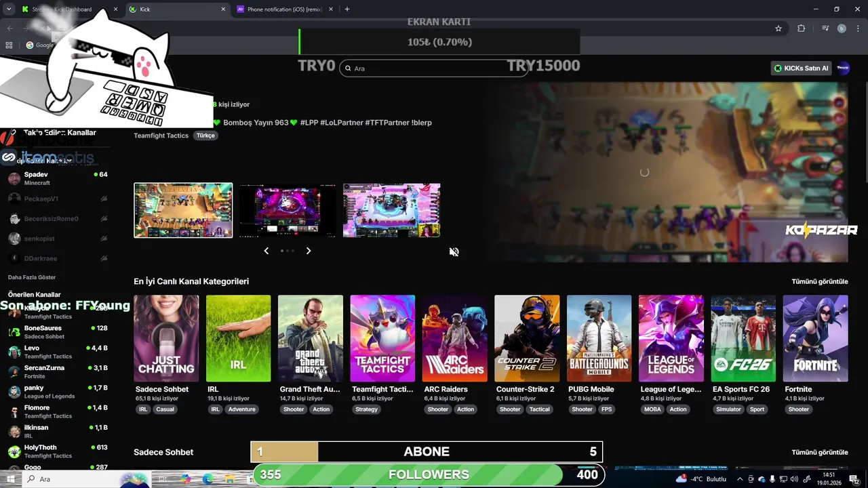The height and width of the screenshot is (488, 868).
Task: Click the Casual tag under Sadece Sohbet
Action: 165,409
